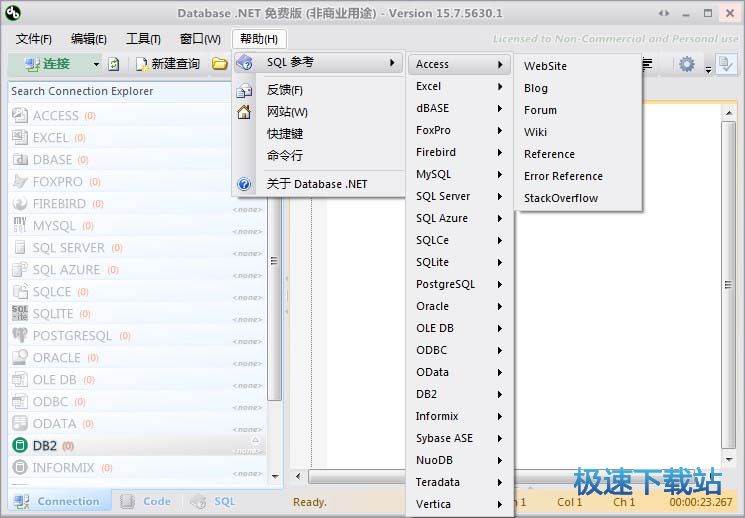Click the green DB2 icon in explorer
This screenshot has height=518, width=745.
point(19,445)
